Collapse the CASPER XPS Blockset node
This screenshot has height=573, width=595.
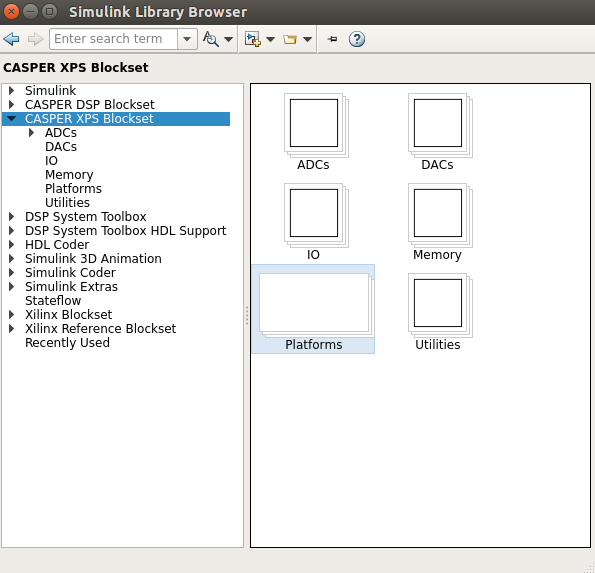12,118
